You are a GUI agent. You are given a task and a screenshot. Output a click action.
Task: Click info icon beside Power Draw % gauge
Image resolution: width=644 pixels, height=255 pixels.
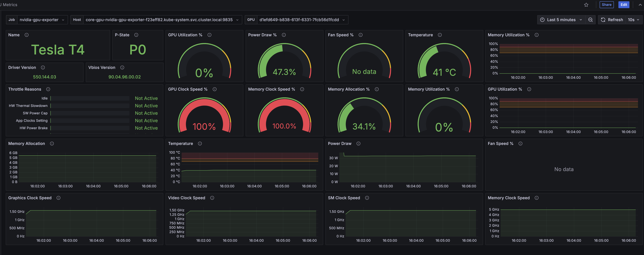click(x=284, y=35)
